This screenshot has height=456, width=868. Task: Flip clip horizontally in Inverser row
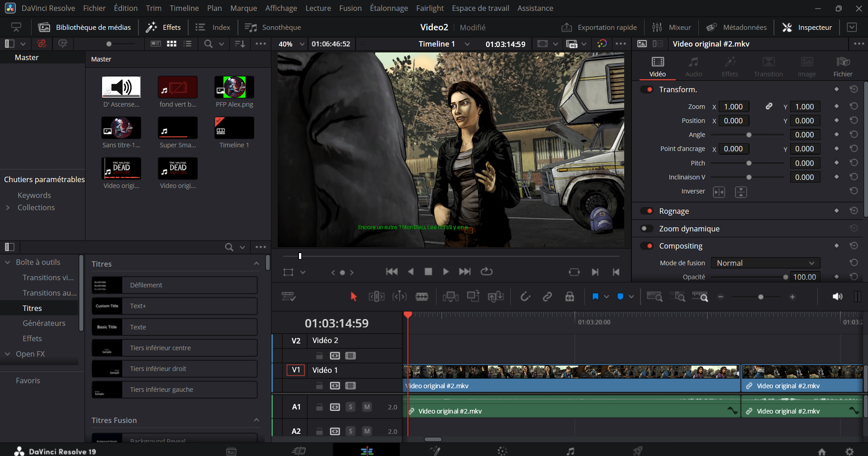(719, 192)
